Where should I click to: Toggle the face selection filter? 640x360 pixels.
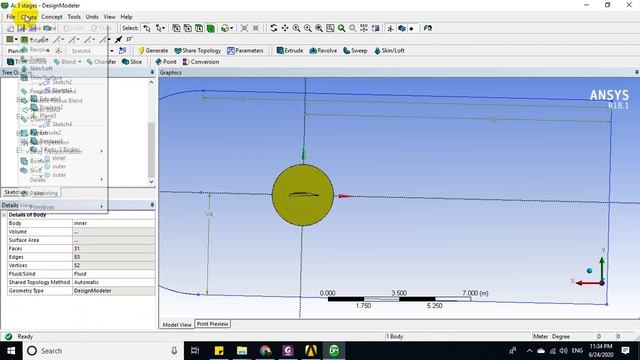click(x=199, y=28)
